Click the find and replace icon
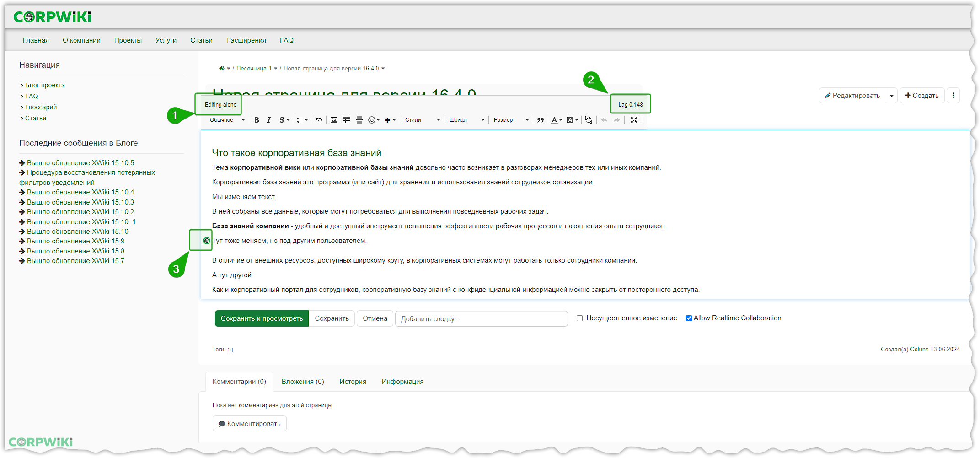980x458 pixels. pyautogui.click(x=589, y=120)
